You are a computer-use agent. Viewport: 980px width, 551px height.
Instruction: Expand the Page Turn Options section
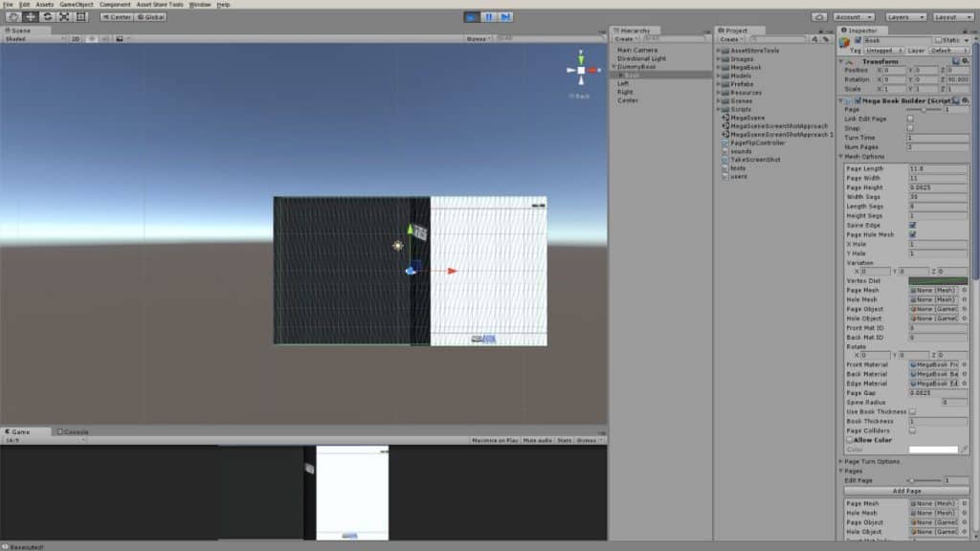coord(841,462)
